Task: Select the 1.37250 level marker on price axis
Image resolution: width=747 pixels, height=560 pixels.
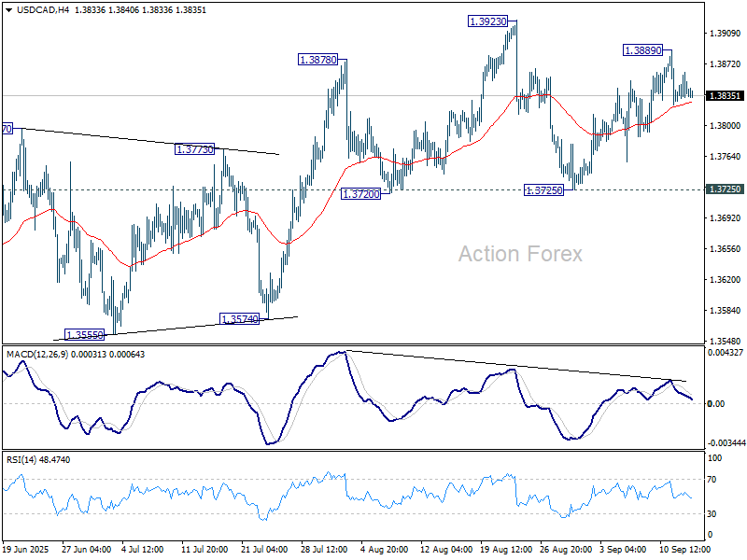Action: [725, 189]
